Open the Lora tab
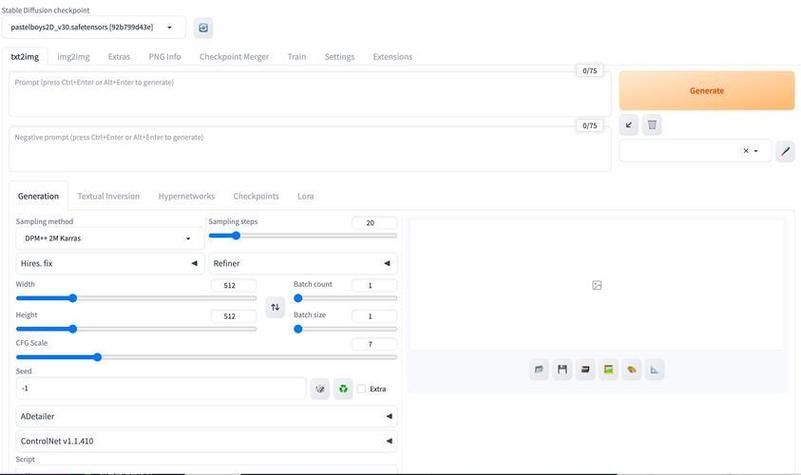The width and height of the screenshot is (801, 475). coord(305,196)
